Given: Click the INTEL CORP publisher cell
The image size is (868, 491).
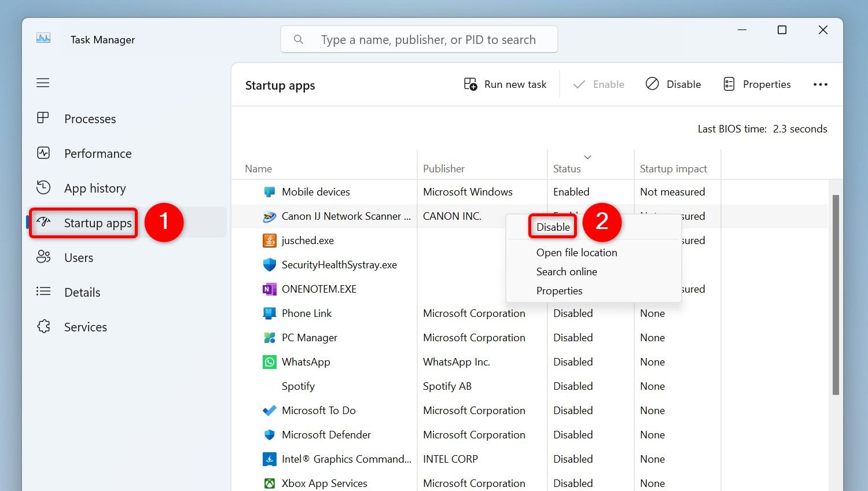Looking at the screenshot, I should [451, 459].
